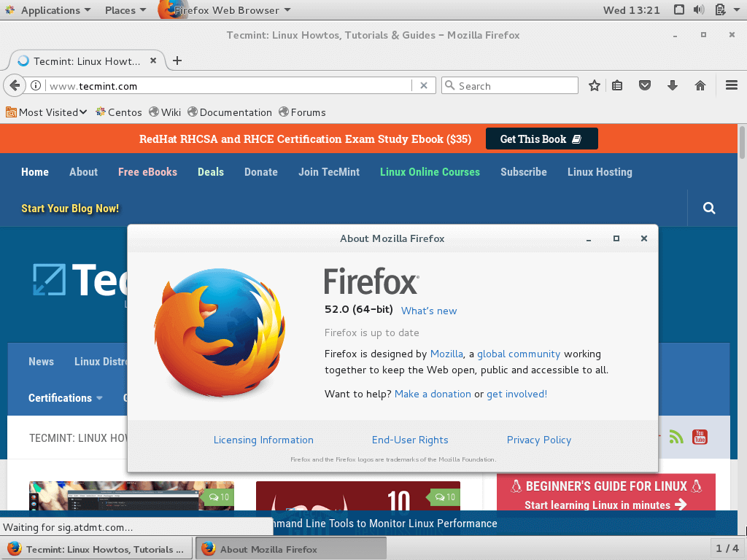Click Tecmint logo on the page
747x560 pixels.
[x=80, y=279]
